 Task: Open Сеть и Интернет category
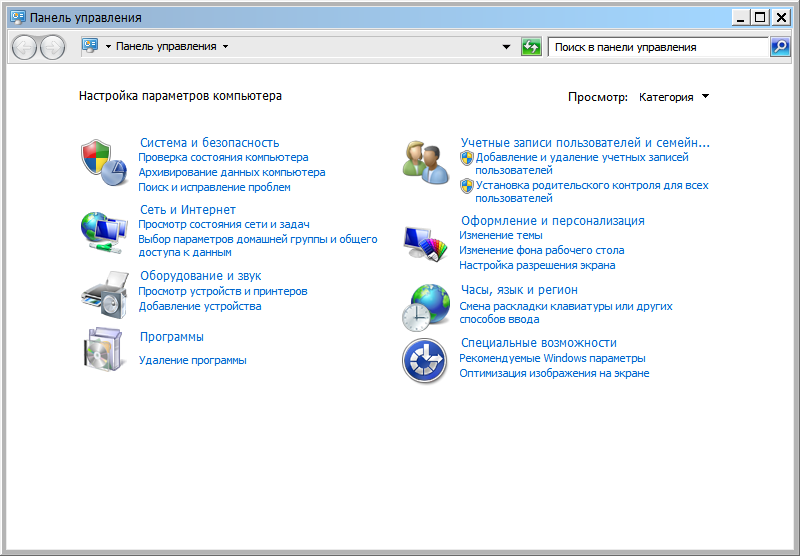point(188,210)
